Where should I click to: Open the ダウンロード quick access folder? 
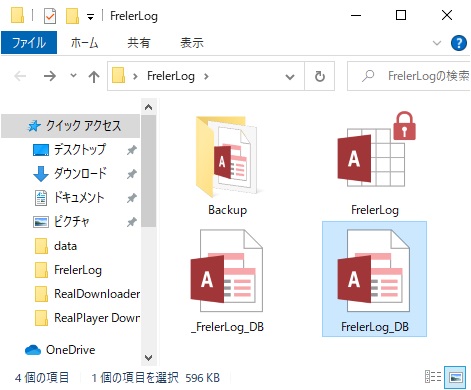click(80, 174)
